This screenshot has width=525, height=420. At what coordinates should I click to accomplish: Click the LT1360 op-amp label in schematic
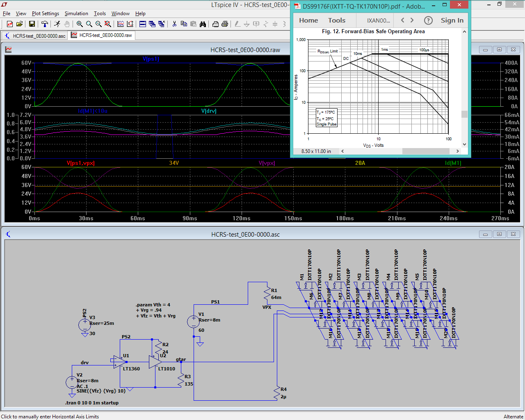click(131, 369)
